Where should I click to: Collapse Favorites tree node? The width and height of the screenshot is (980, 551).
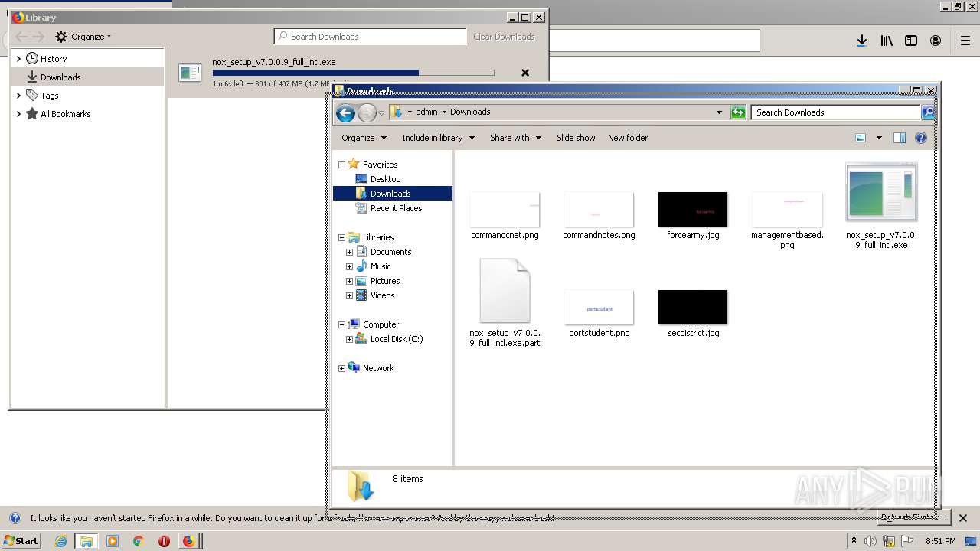tap(341, 165)
